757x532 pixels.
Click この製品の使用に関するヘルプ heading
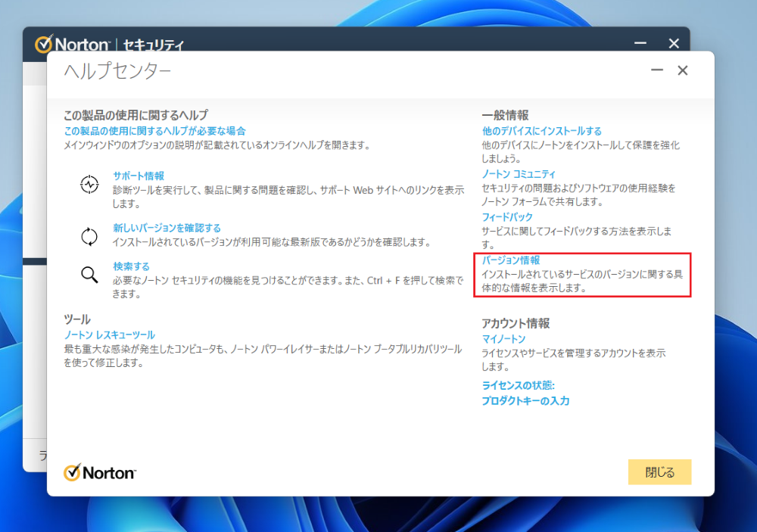[136, 115]
